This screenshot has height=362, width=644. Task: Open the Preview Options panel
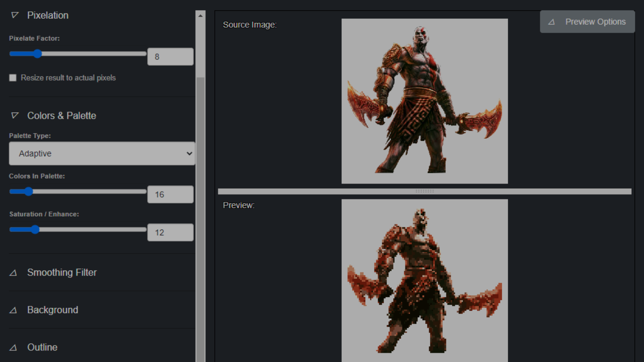(587, 22)
